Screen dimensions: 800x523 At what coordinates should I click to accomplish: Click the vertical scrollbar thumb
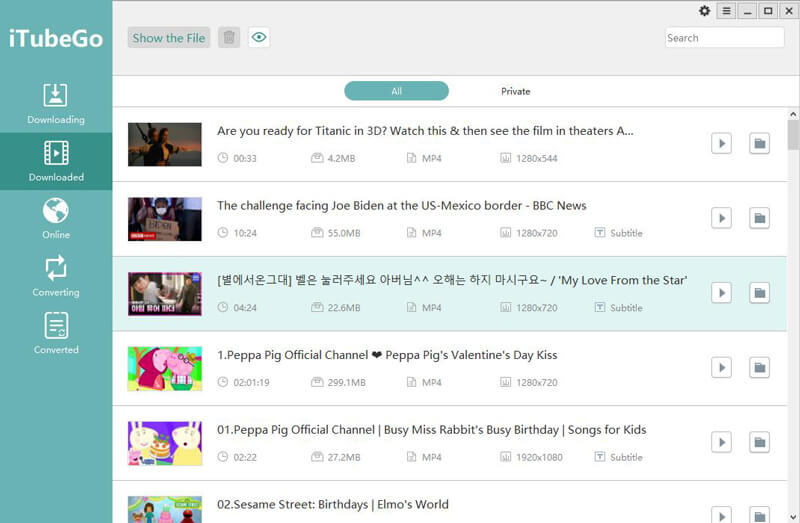coord(793,135)
